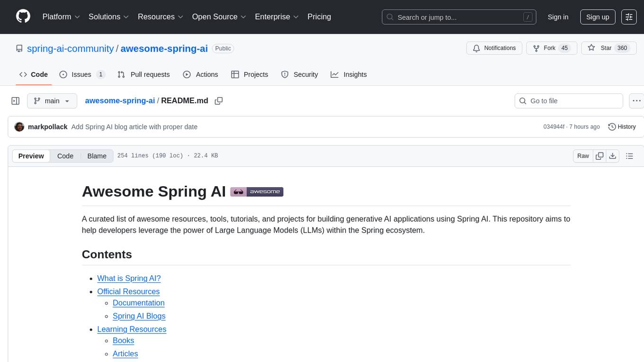
Task: Open awesome-spring-ai repository title link
Action: (x=164, y=48)
